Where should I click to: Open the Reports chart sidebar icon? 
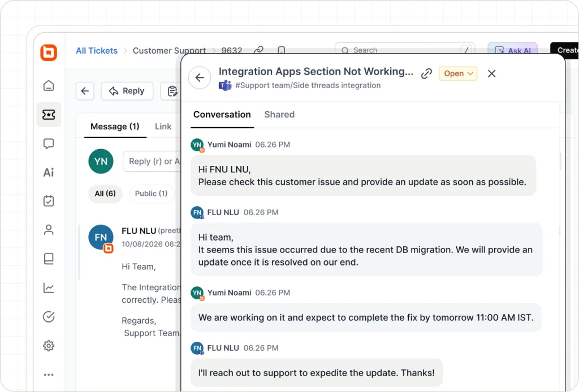click(49, 288)
